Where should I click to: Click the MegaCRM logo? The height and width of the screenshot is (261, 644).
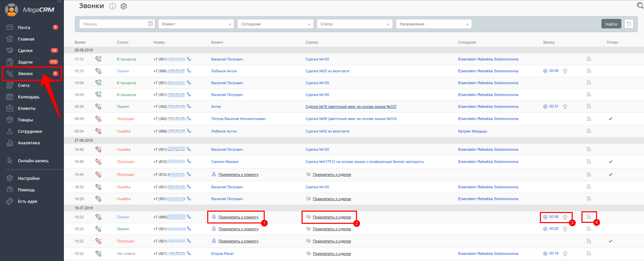(x=30, y=10)
